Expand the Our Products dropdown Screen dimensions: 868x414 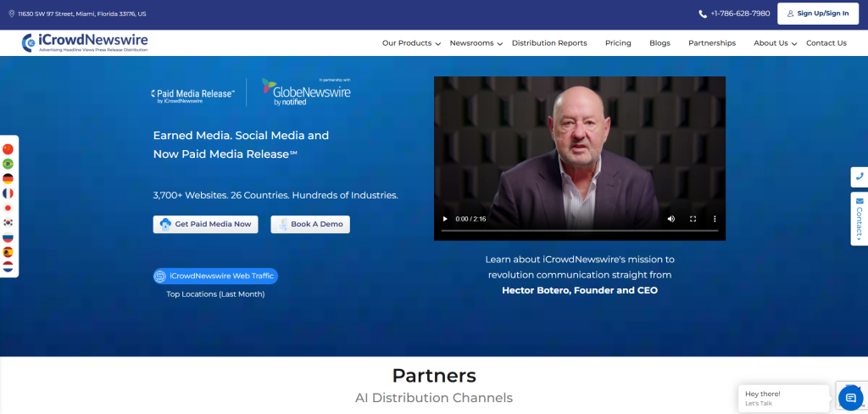[411, 43]
